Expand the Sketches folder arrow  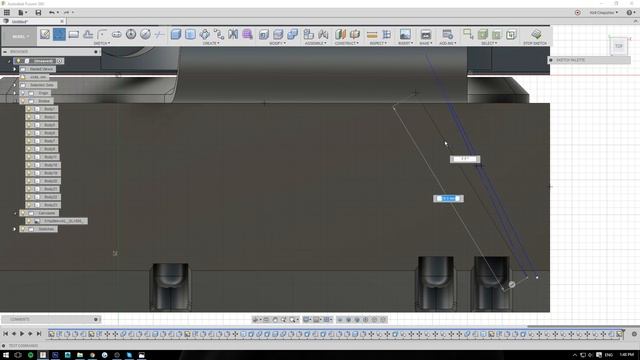[15, 229]
